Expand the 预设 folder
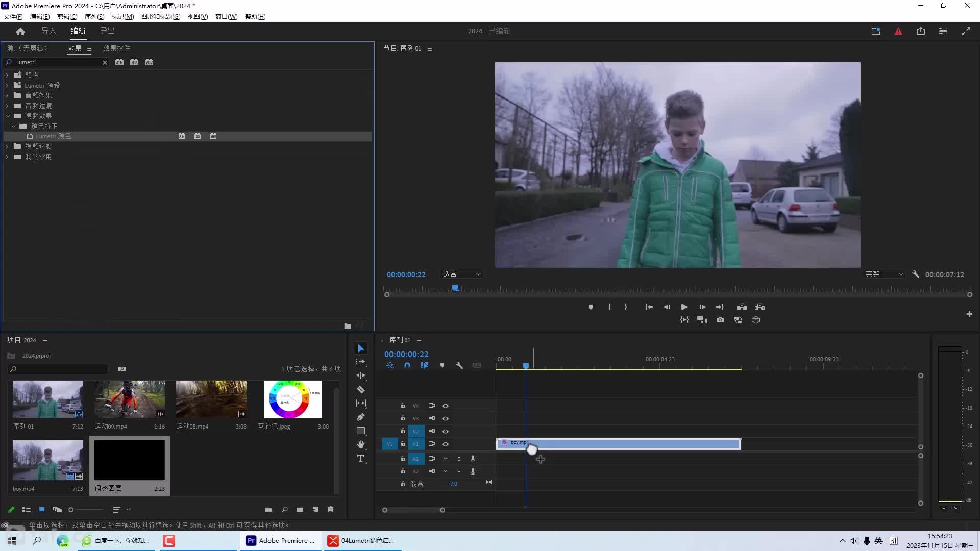Image resolution: width=980 pixels, height=551 pixels. tap(7, 75)
